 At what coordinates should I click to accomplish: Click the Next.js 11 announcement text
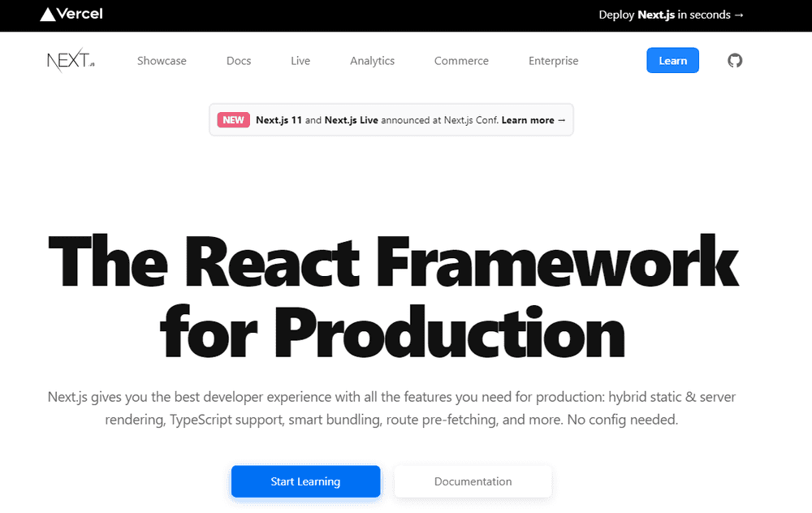pyautogui.click(x=279, y=120)
